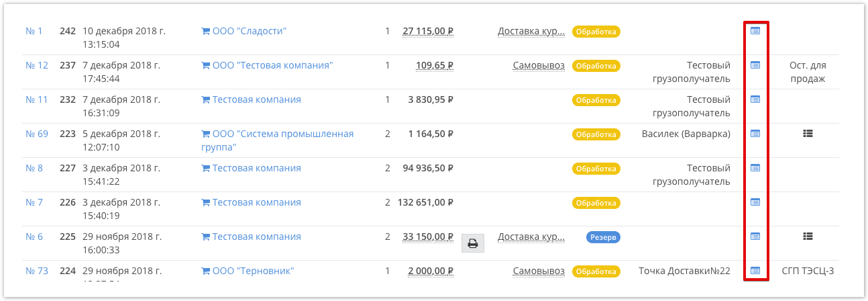Open the details card icon for order № 69
Image resolution: width=868 pixels, height=301 pixels.
(755, 134)
